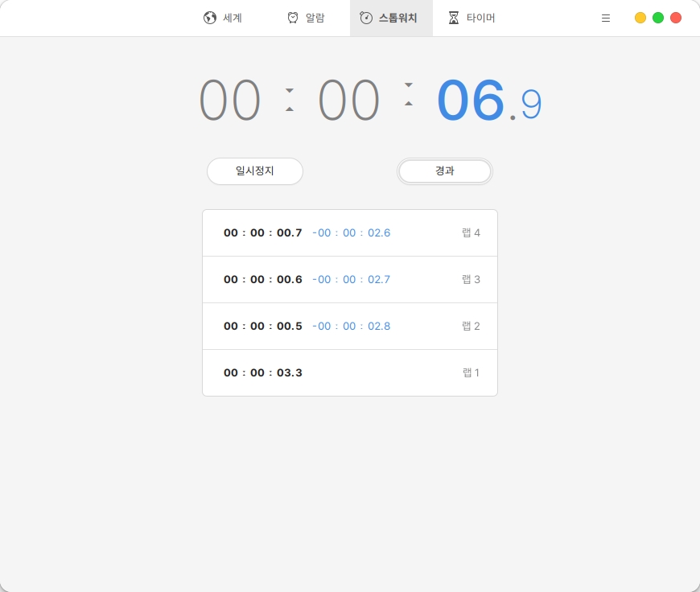Pause the stopwatch with 일시정지
The height and width of the screenshot is (592, 700).
pyautogui.click(x=255, y=171)
